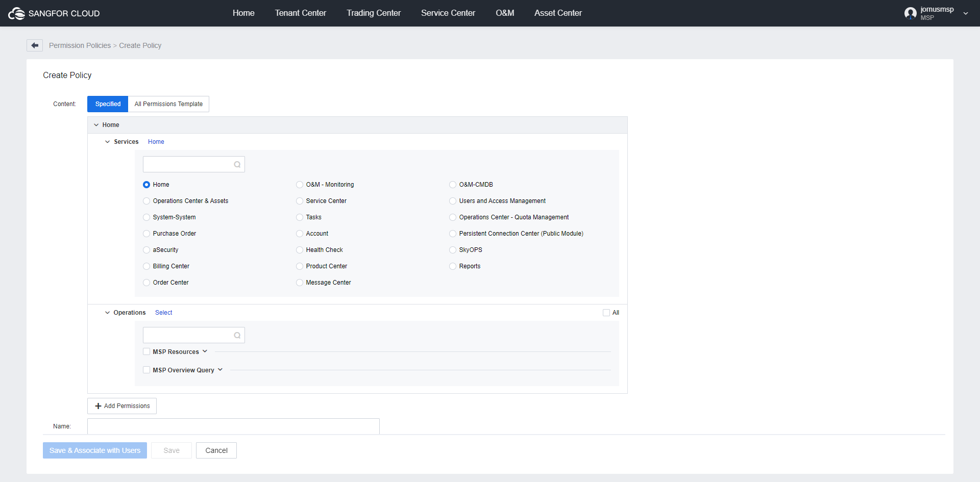Select the Reports radio option

pyautogui.click(x=453, y=266)
